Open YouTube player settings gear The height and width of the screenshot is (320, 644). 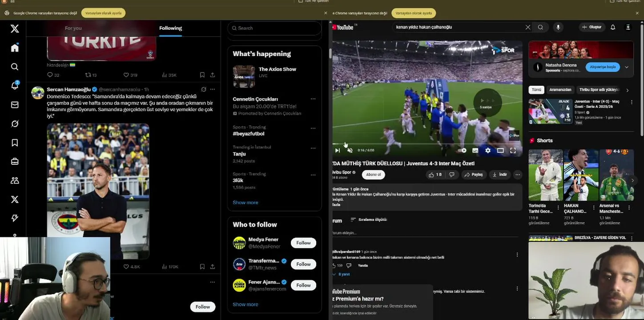pyautogui.click(x=488, y=151)
